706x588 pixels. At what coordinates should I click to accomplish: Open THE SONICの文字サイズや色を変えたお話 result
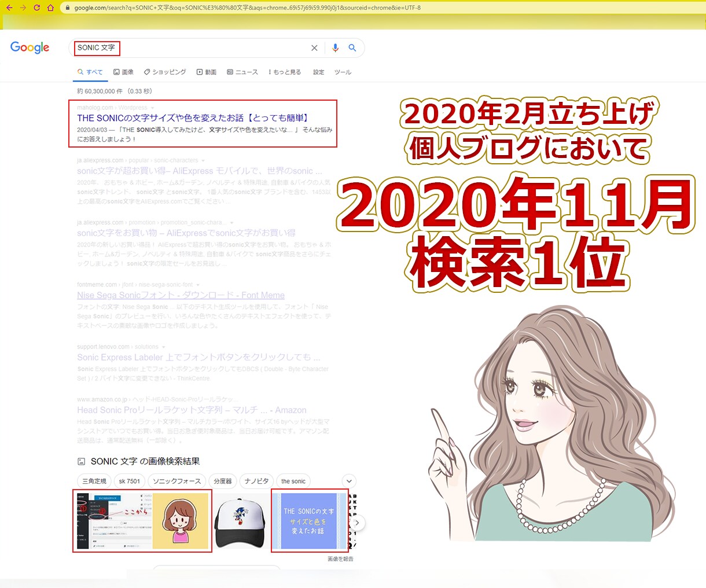pyautogui.click(x=193, y=118)
